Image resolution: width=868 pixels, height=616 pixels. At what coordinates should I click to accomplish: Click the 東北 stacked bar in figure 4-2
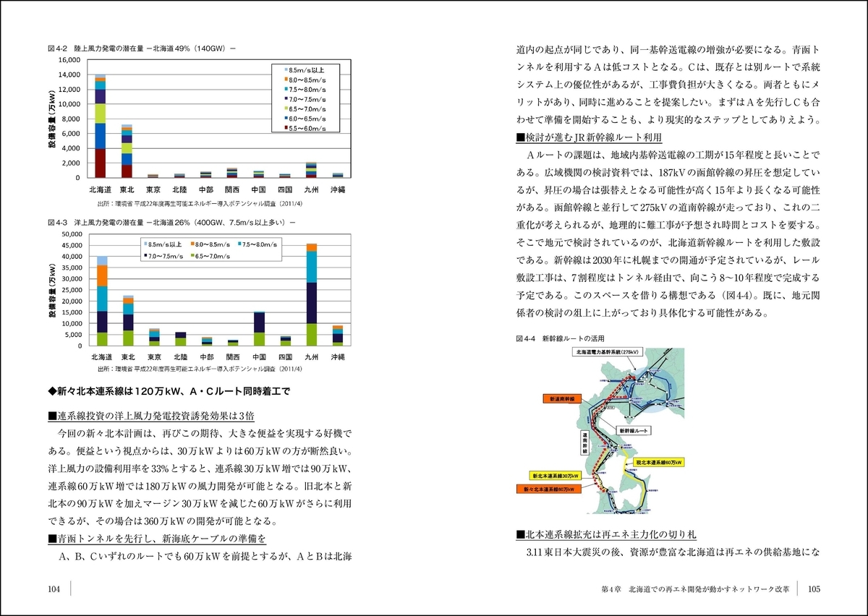point(127,151)
